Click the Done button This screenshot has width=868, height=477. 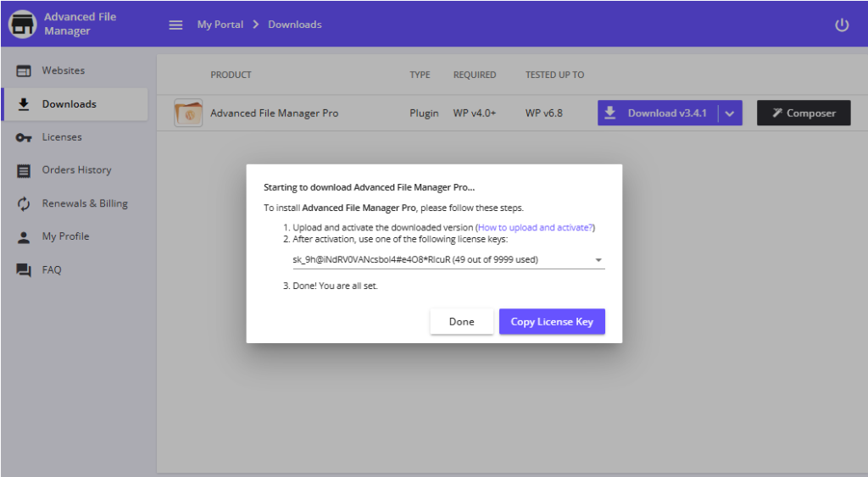click(462, 321)
